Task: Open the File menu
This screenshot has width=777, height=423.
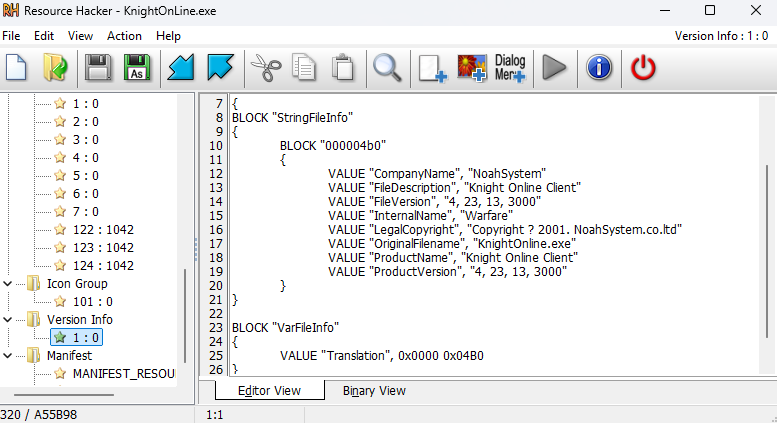Action: (x=11, y=36)
